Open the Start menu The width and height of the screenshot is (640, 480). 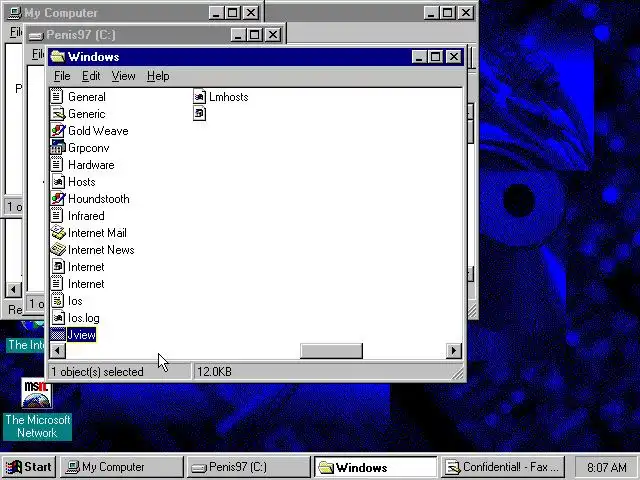[x=29, y=467]
